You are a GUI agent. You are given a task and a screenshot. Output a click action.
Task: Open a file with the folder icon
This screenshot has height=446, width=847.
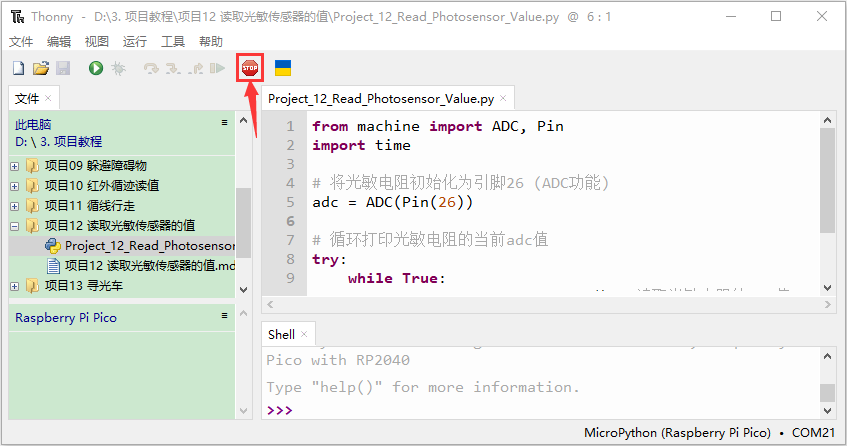(x=41, y=68)
